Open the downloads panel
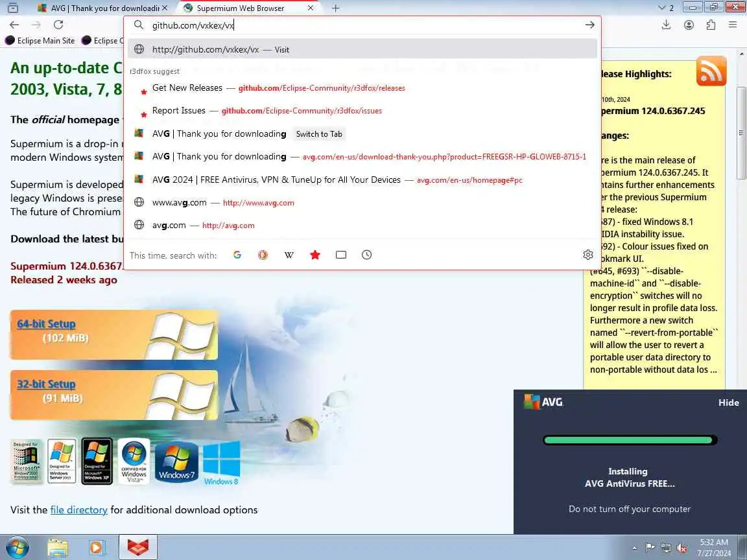Screen dimensions: 747x560 point(666,25)
